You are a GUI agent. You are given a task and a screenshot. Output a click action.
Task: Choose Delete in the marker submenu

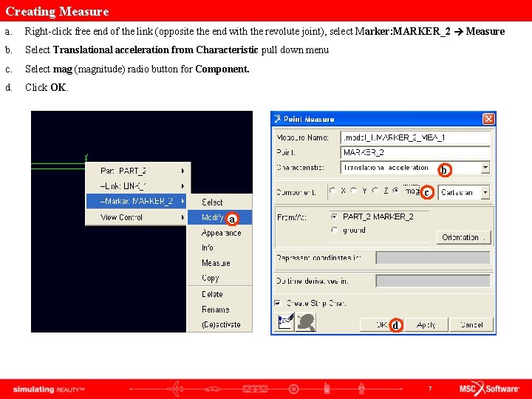219,294
